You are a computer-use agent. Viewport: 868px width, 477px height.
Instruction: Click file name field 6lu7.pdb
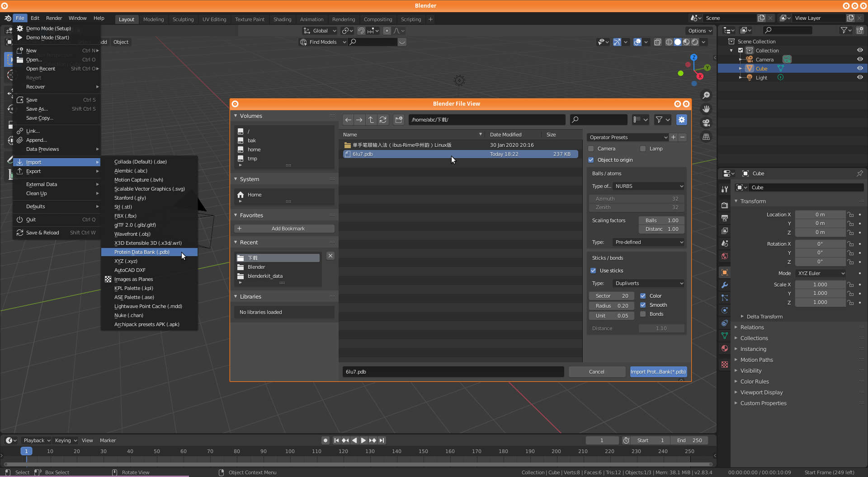[x=453, y=372]
